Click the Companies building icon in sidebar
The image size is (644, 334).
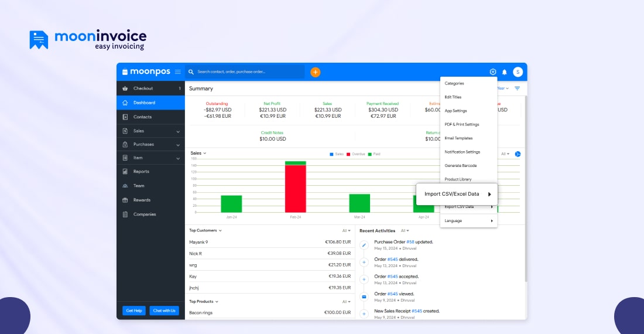tap(125, 214)
